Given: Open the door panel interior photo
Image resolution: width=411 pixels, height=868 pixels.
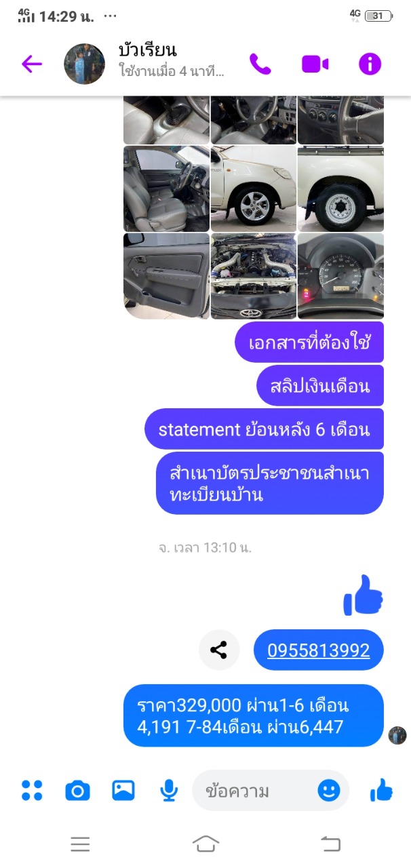Looking at the screenshot, I should pos(166,276).
